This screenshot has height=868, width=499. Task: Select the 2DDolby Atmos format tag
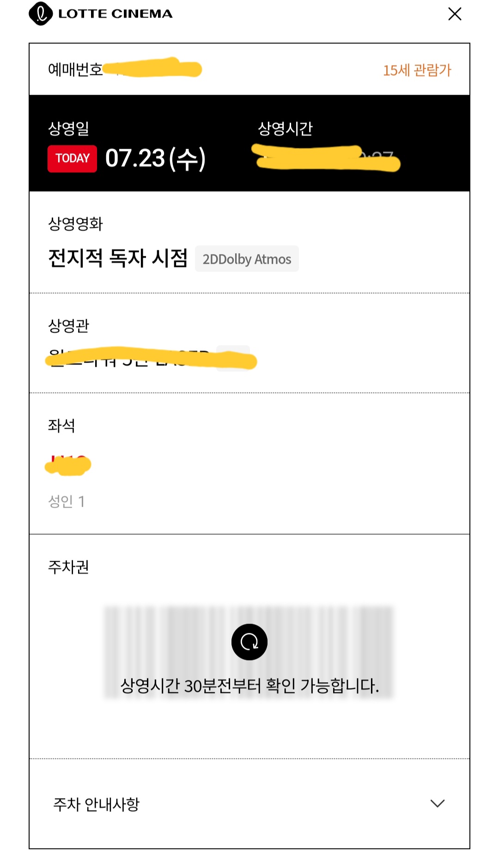pyautogui.click(x=247, y=259)
